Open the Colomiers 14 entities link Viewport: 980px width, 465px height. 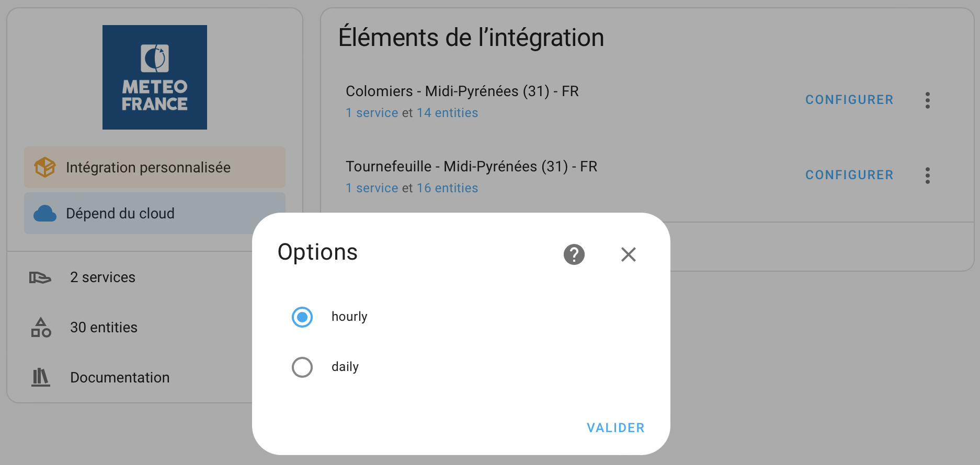(x=447, y=113)
